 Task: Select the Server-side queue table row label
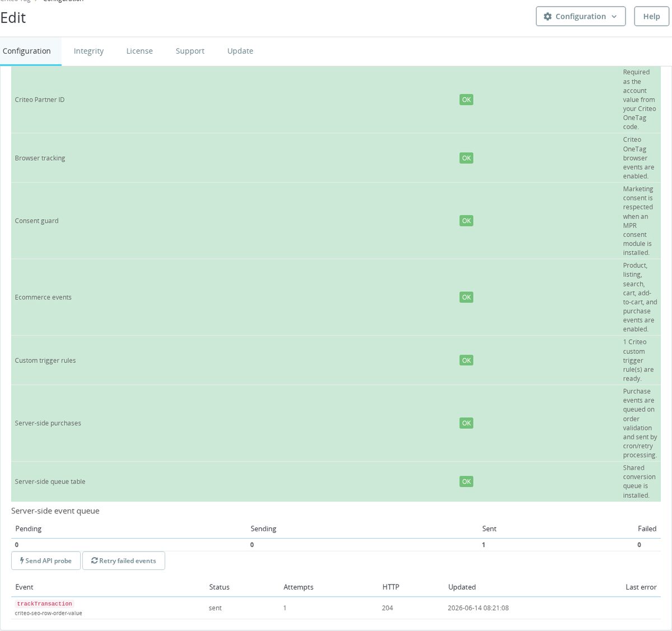(x=50, y=482)
